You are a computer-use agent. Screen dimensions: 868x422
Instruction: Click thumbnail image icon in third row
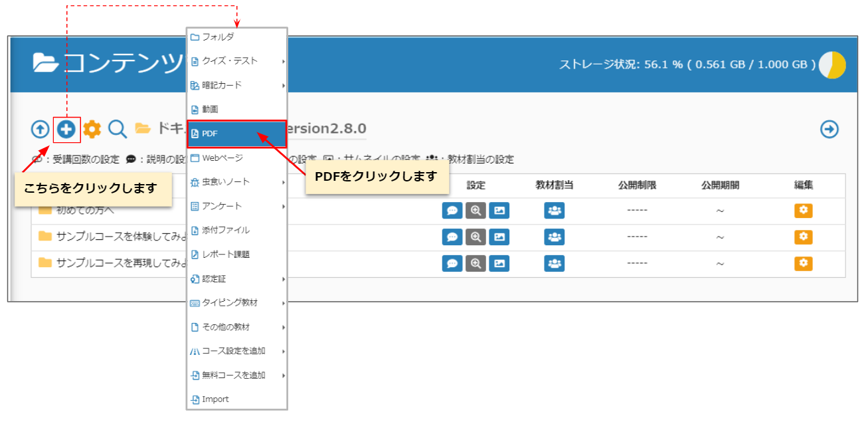click(x=499, y=263)
